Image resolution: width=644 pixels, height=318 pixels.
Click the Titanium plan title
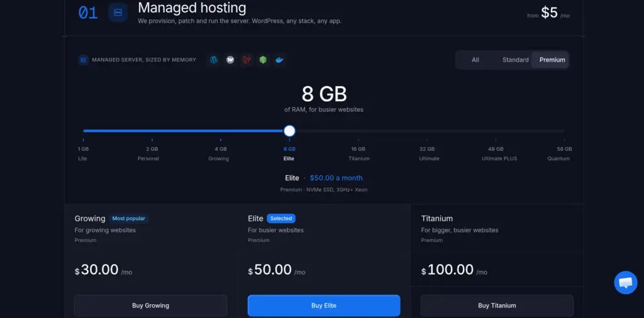[437, 218]
